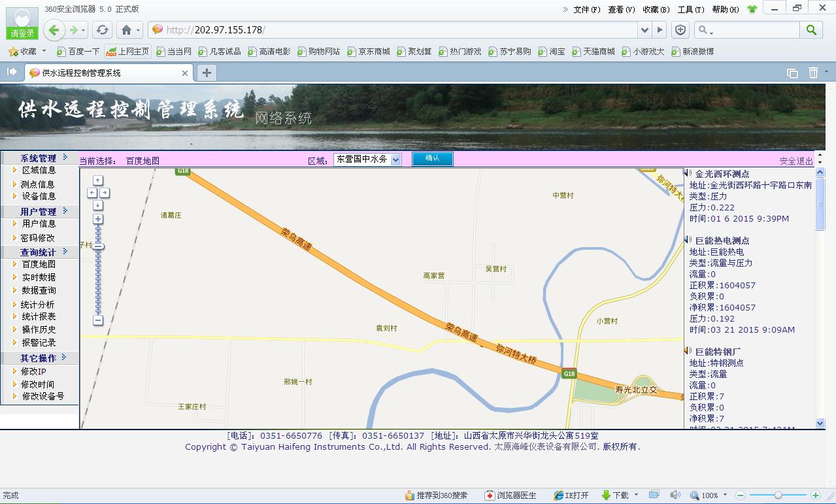
Task: Click the green skin shirt icon
Action: coord(752,9)
